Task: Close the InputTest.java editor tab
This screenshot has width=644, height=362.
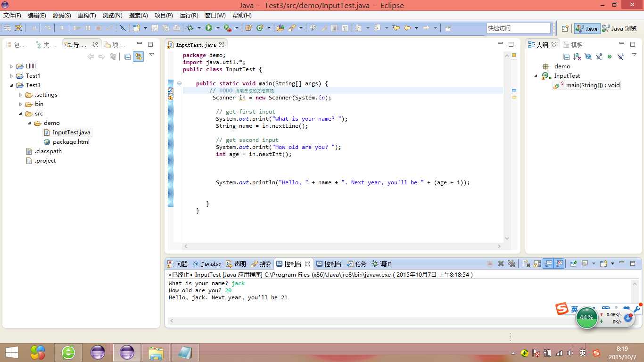Action: click(x=221, y=45)
